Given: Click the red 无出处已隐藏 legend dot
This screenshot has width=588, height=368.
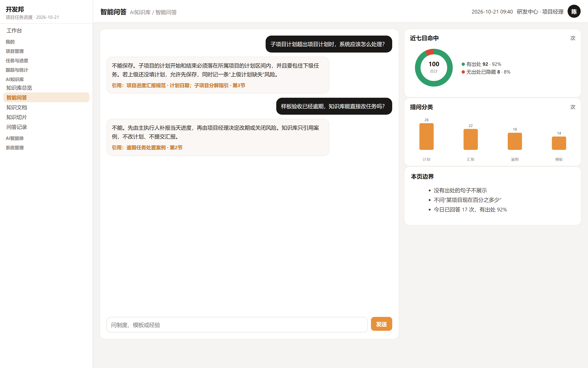Looking at the screenshot, I should pyautogui.click(x=463, y=72).
